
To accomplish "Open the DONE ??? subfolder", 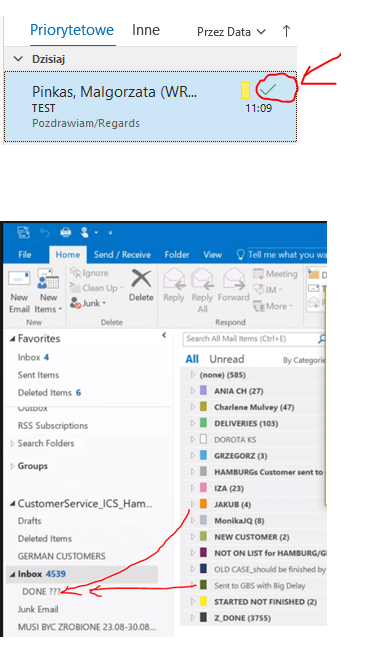I will pyautogui.click(x=41, y=592).
